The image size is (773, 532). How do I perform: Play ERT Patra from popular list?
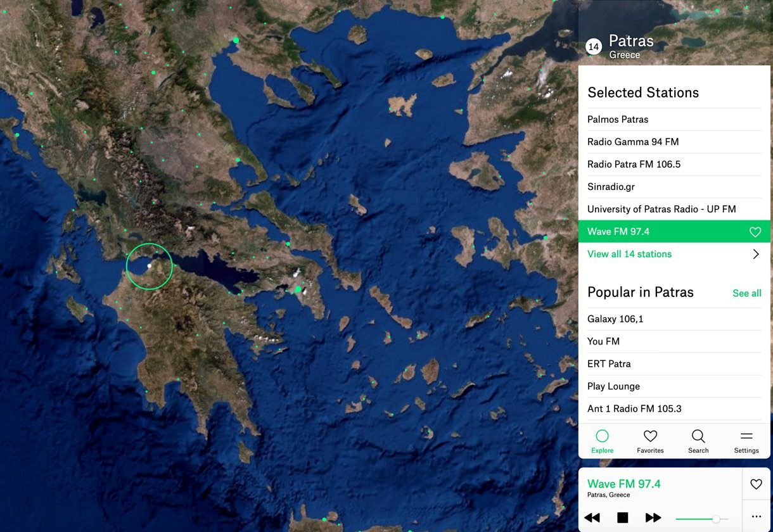609,364
